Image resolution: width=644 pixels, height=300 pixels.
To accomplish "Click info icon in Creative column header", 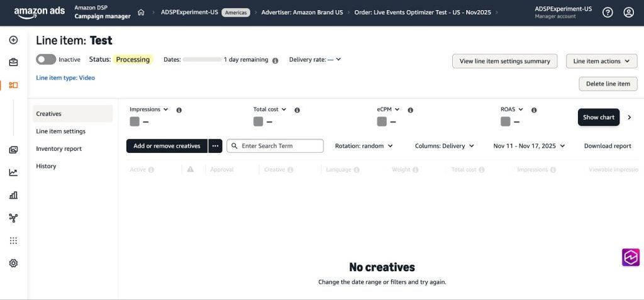I will [291, 170].
